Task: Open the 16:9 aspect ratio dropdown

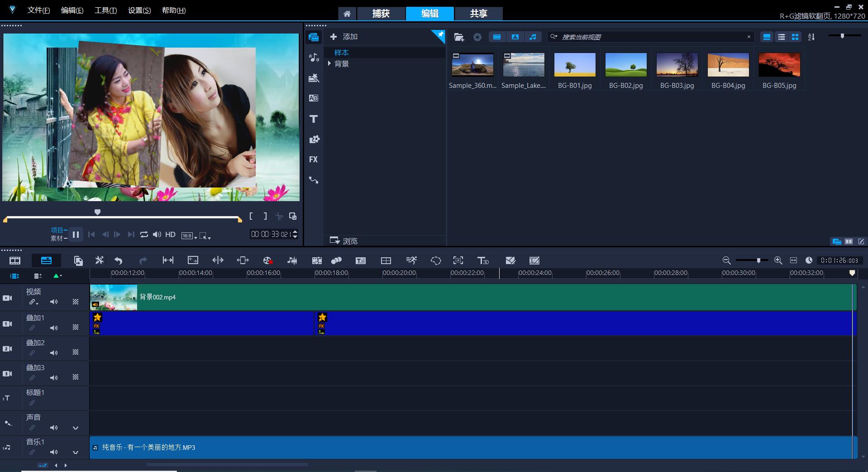Action: point(189,236)
